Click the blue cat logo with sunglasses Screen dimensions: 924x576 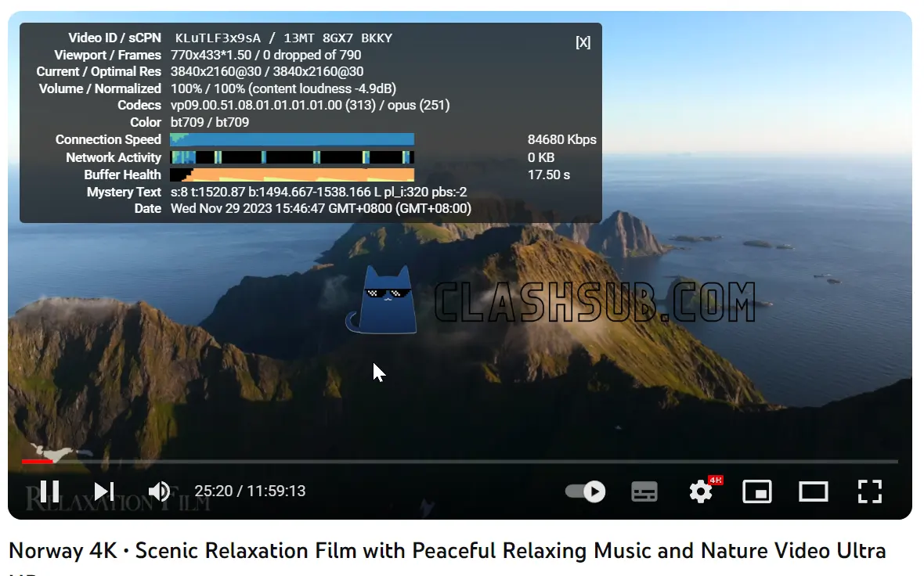click(x=382, y=301)
